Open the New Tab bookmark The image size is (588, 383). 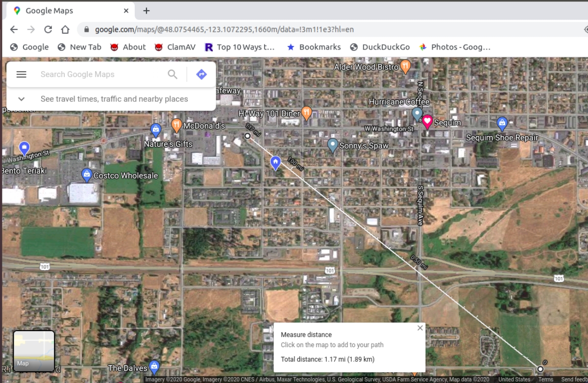tap(79, 47)
